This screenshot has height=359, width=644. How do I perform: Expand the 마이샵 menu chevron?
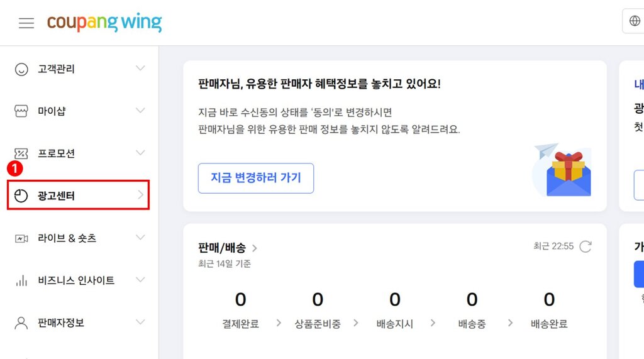tap(140, 111)
